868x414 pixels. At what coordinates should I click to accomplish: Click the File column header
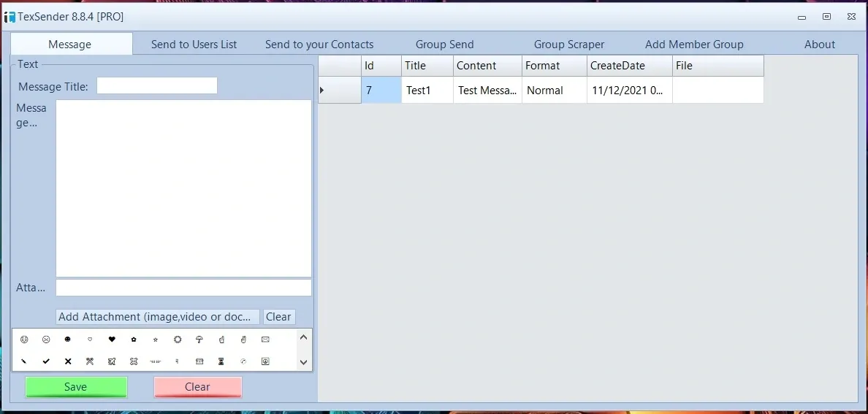pos(718,66)
